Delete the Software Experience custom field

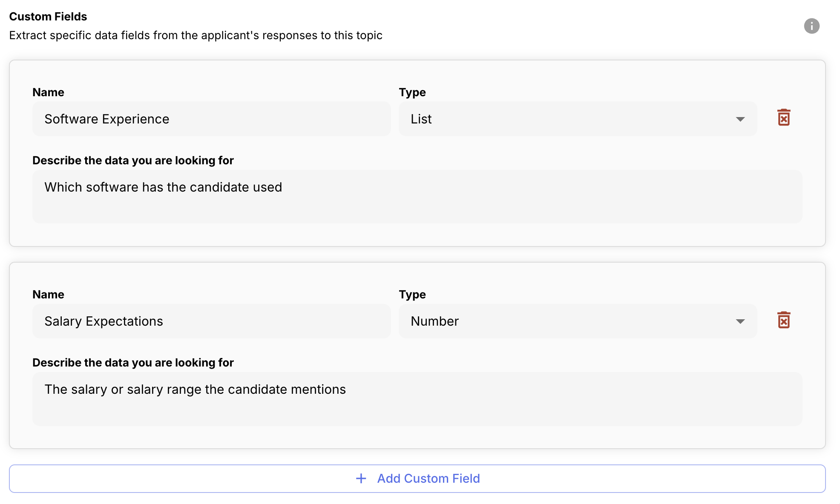pos(783,118)
